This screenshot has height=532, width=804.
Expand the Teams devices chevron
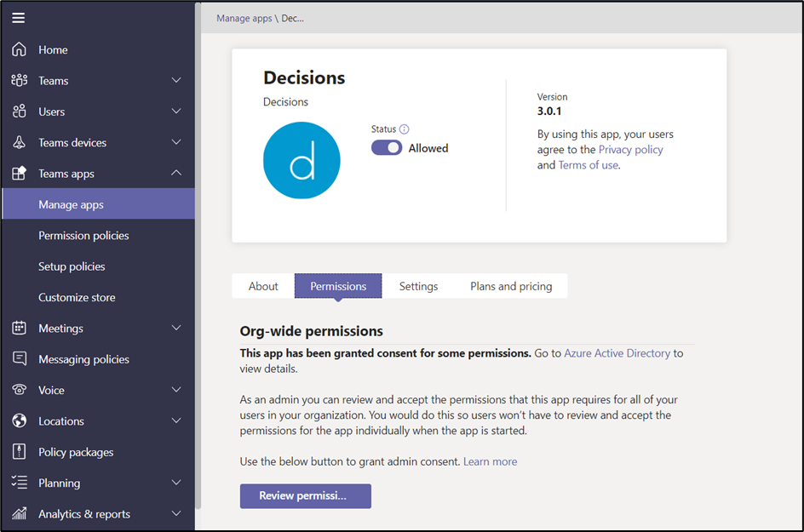[175, 142]
